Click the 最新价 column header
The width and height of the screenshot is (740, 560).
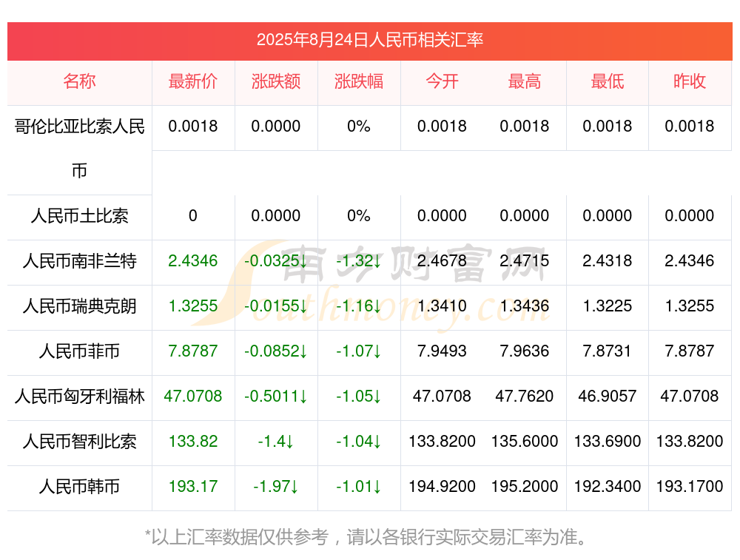(193, 81)
